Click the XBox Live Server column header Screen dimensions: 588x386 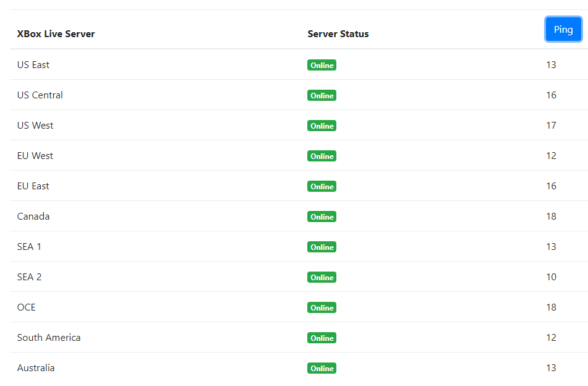56,34
